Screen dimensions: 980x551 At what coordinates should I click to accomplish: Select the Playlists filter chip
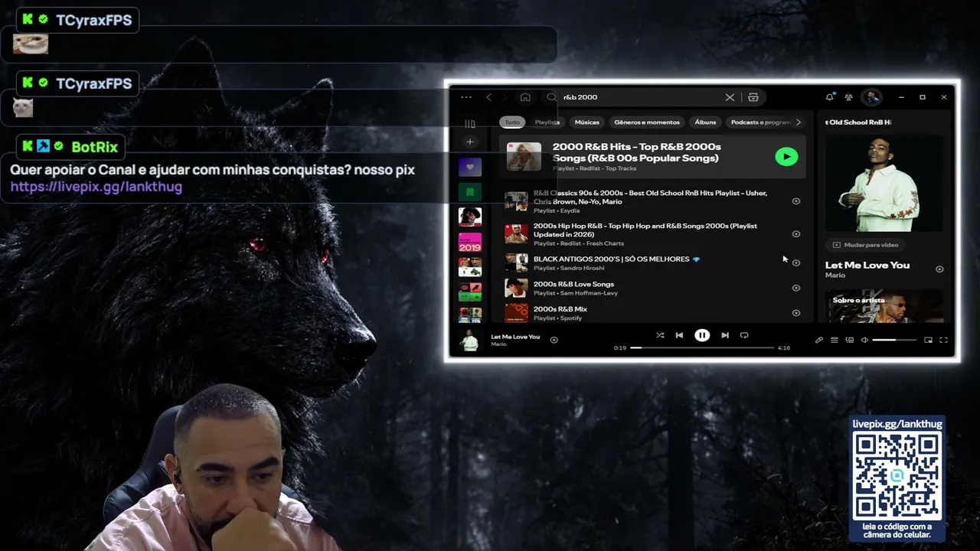pos(547,122)
